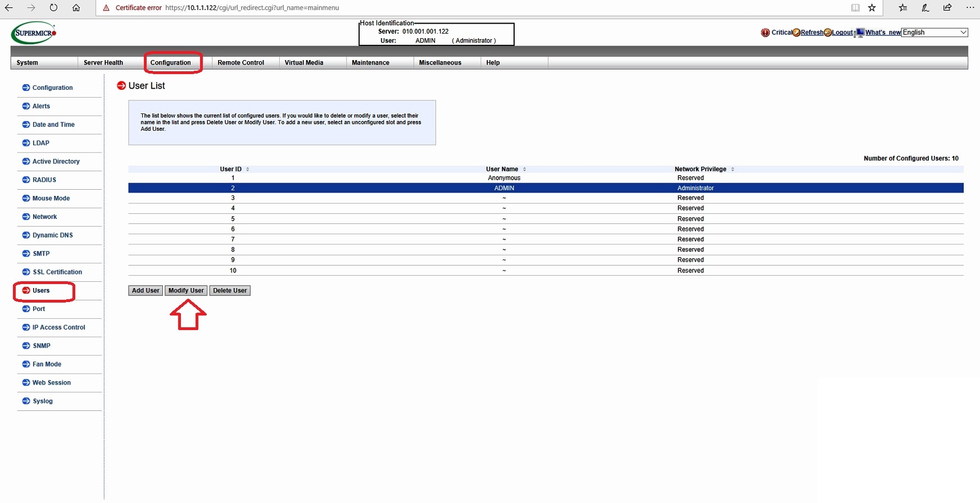
Task: Reload the page with refresh icon
Action: pos(53,8)
